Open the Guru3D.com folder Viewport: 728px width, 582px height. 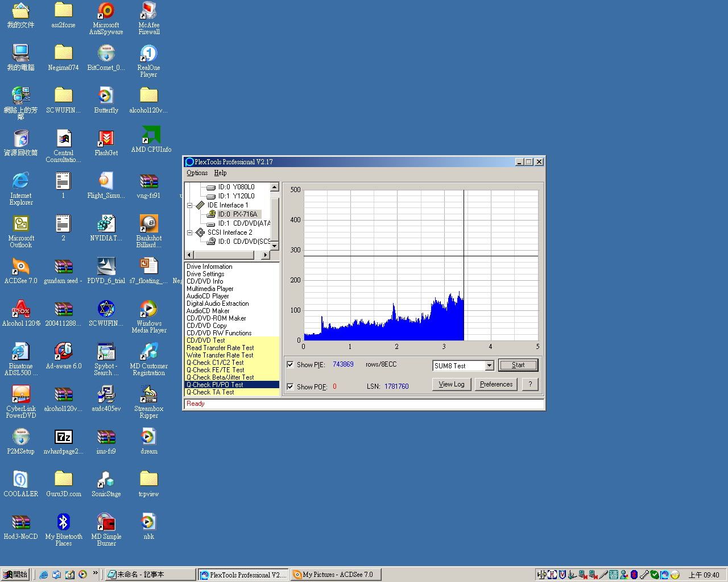click(63, 484)
